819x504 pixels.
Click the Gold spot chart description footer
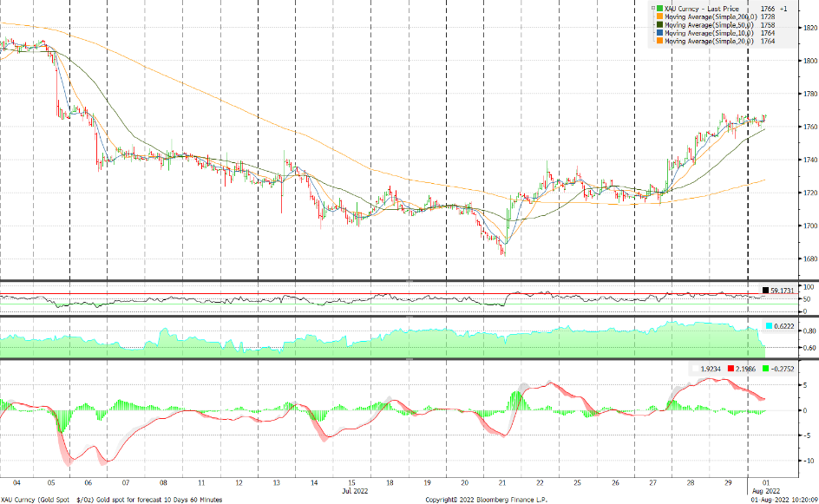(111, 500)
